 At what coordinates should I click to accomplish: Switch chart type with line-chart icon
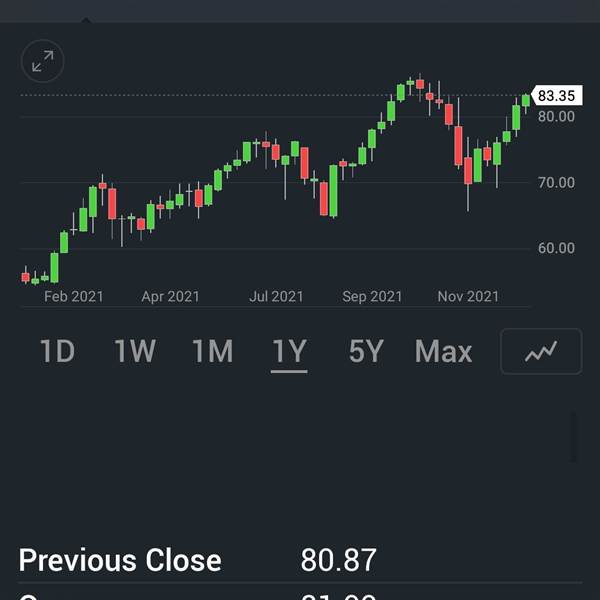[541, 351]
